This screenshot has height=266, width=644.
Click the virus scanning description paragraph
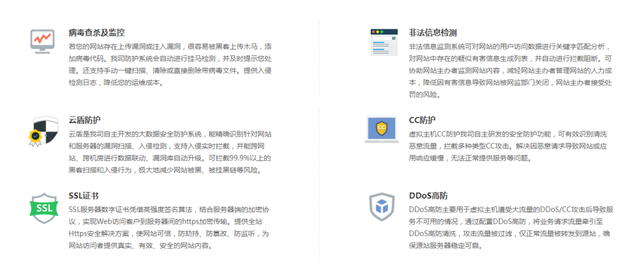click(170, 64)
